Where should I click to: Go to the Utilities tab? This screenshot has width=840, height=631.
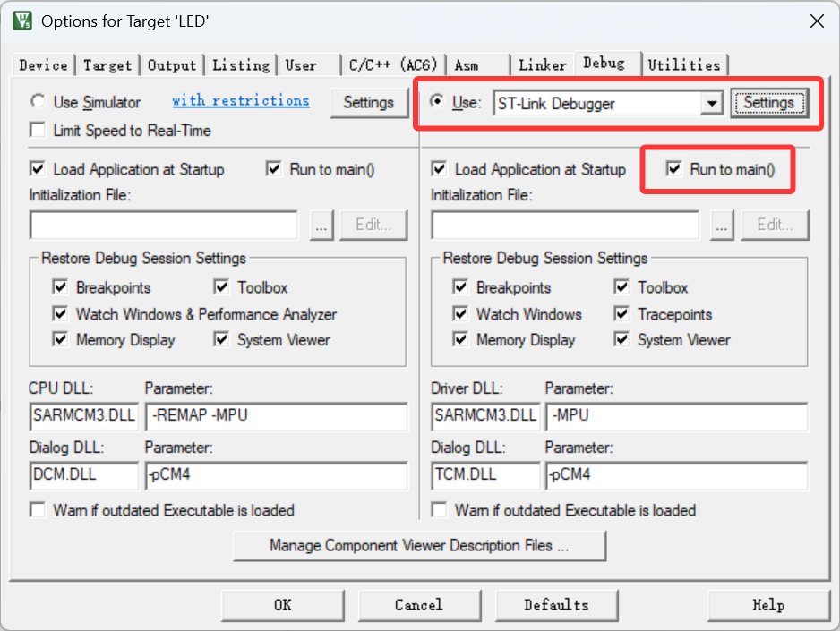point(684,65)
